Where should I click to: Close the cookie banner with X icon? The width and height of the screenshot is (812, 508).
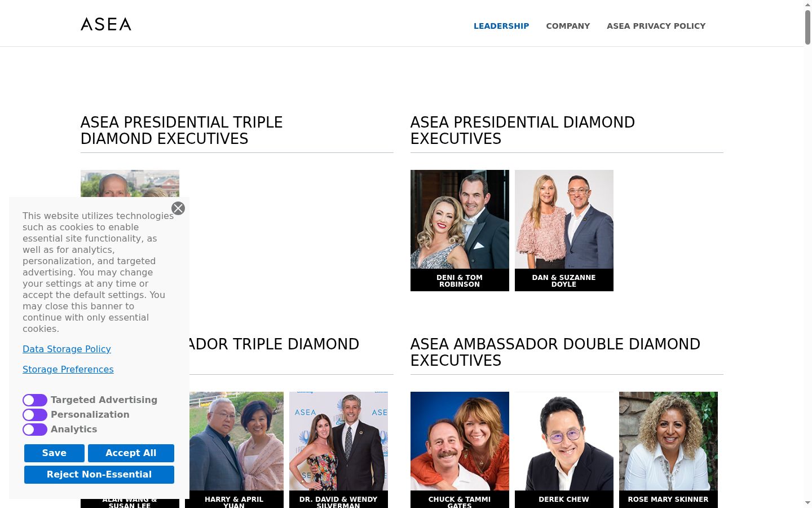tap(178, 208)
